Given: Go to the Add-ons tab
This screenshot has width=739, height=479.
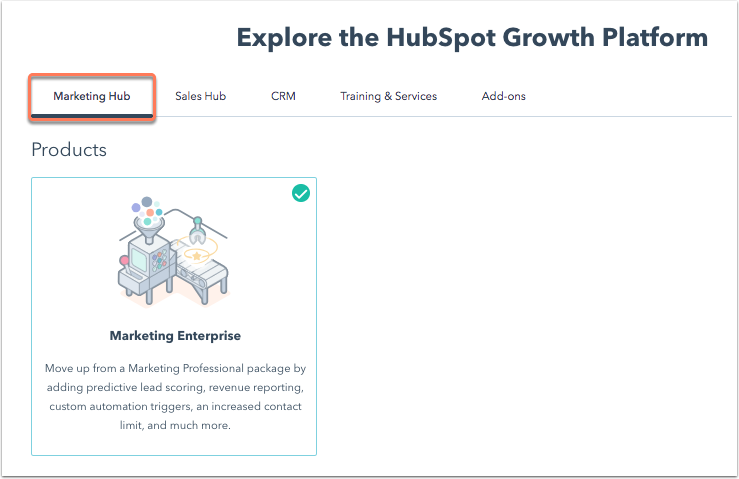Looking at the screenshot, I should pos(503,96).
